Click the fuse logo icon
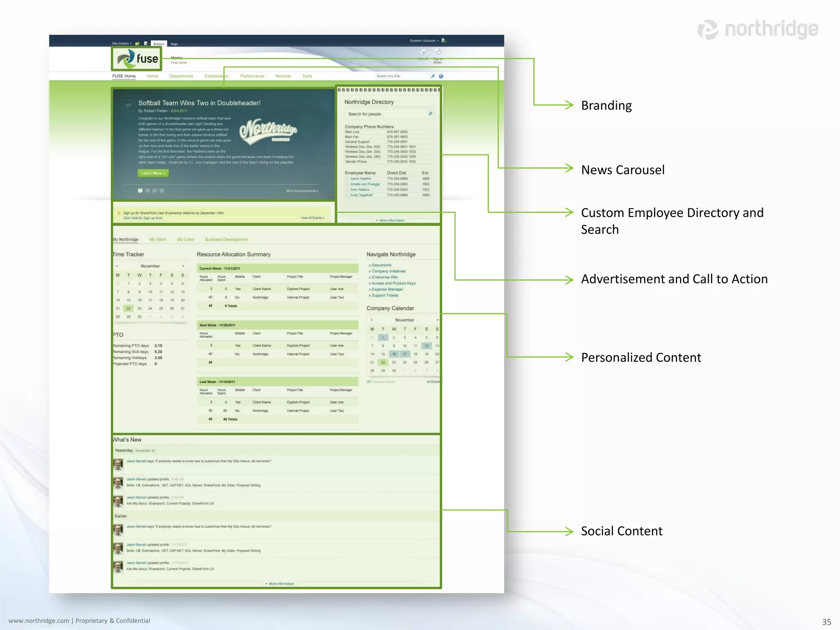Image resolution: width=840 pixels, height=630 pixels. coord(126,59)
